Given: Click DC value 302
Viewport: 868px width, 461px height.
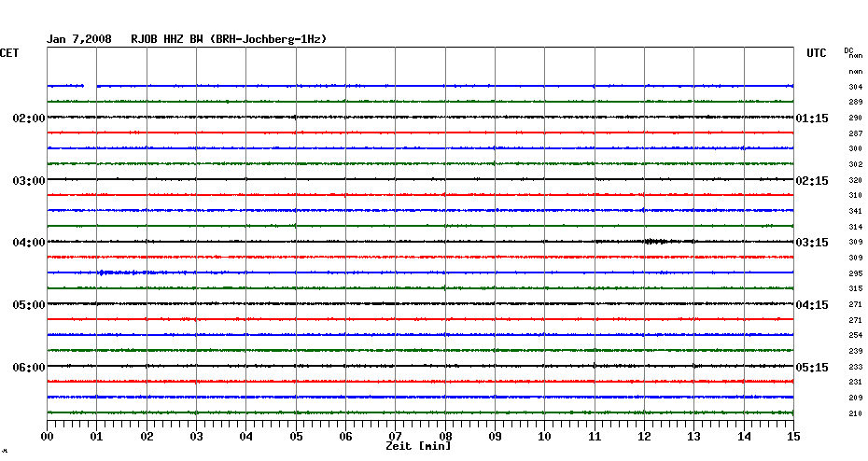Looking at the screenshot, I should click(855, 164).
